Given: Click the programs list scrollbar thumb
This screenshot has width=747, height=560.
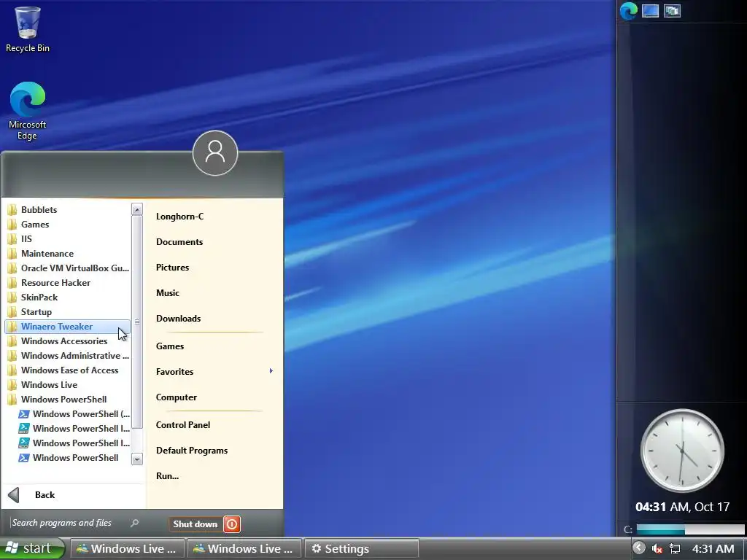Looking at the screenshot, I should point(136,322).
